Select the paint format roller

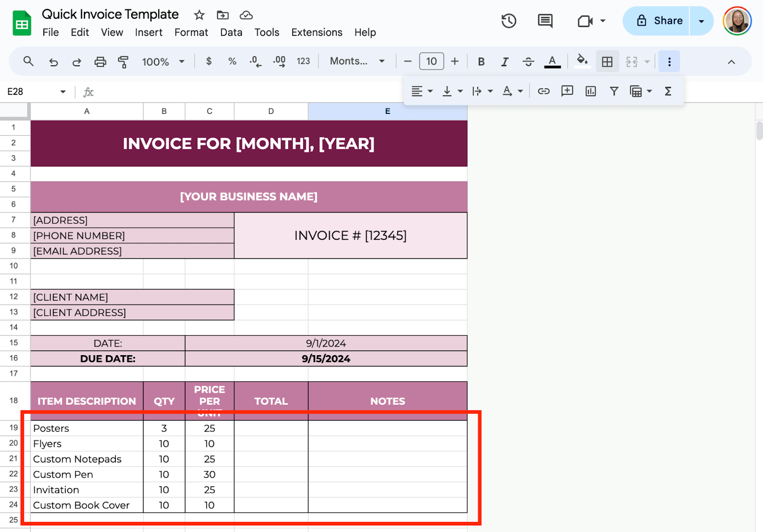tap(123, 61)
